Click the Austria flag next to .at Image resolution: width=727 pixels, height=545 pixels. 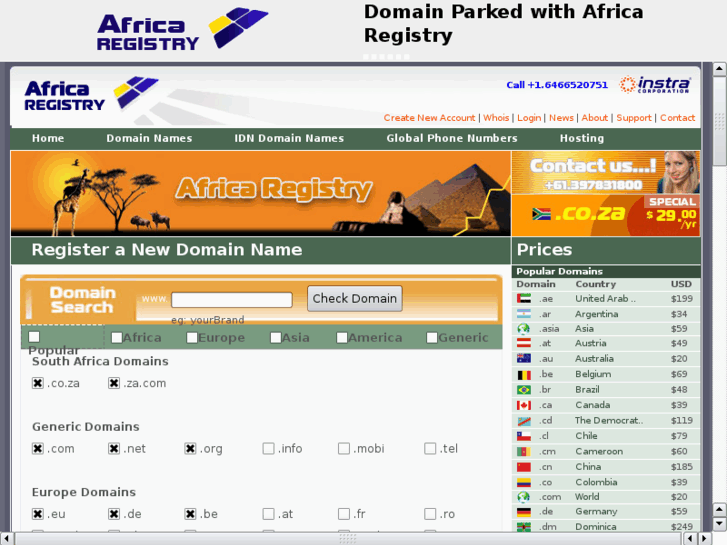[x=524, y=343]
